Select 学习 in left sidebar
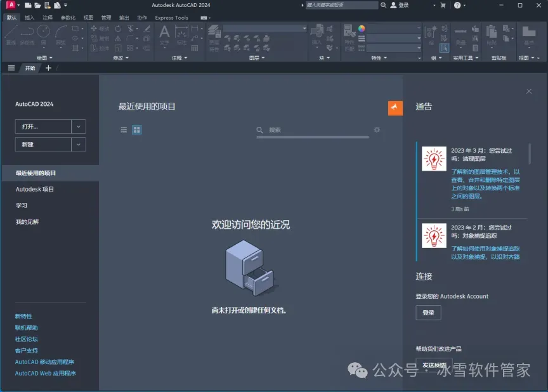 [x=22, y=206]
